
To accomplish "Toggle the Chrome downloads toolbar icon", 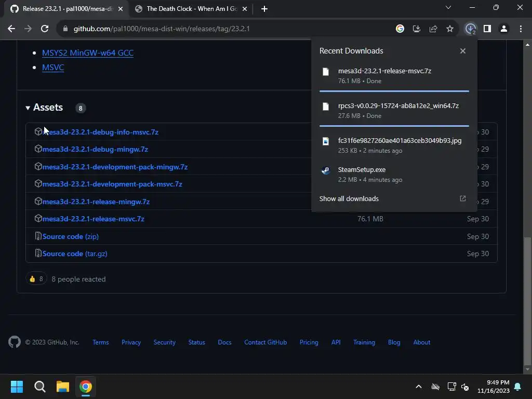I will tap(470, 29).
